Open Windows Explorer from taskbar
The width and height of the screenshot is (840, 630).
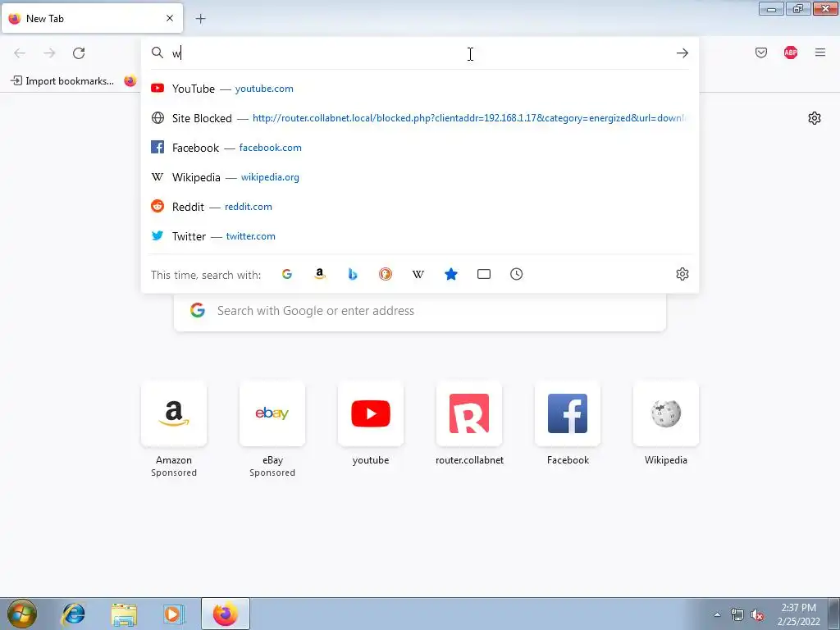click(124, 614)
